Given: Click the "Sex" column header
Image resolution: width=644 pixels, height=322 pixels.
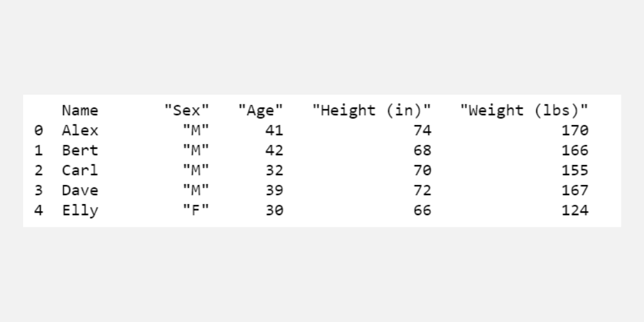Looking at the screenshot, I should point(187,111).
